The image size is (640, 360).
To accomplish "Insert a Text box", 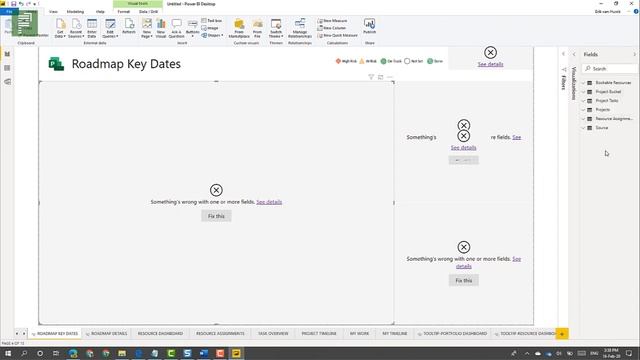I will click(212, 20).
